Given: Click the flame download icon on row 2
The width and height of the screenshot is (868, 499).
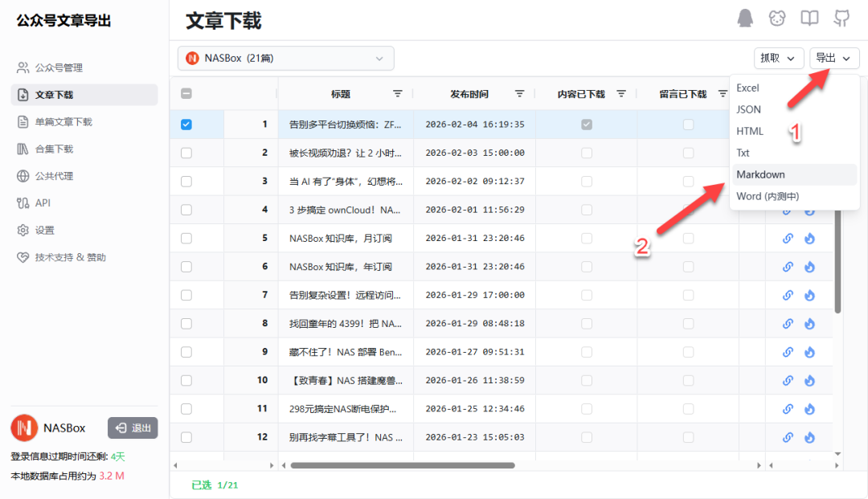Looking at the screenshot, I should pyautogui.click(x=810, y=153).
